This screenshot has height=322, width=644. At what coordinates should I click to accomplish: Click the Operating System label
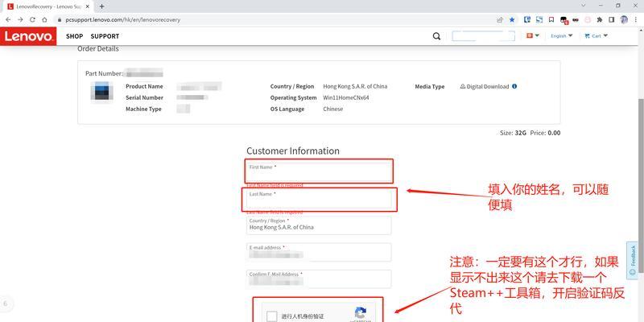(x=293, y=97)
